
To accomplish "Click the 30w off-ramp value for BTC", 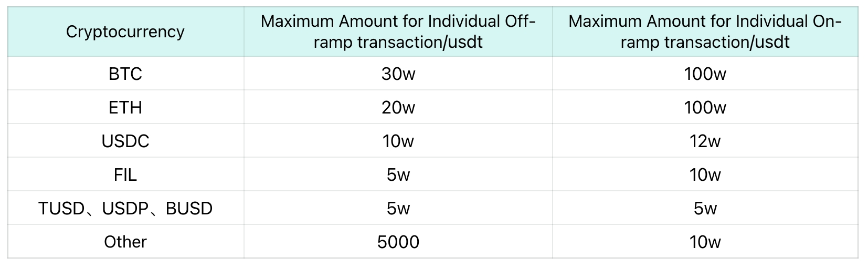I will (398, 74).
